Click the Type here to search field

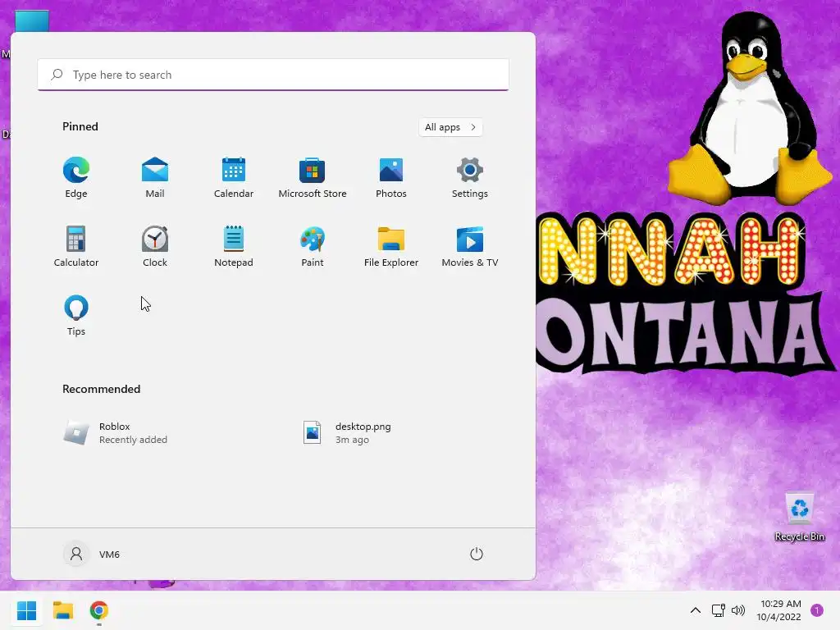point(273,75)
